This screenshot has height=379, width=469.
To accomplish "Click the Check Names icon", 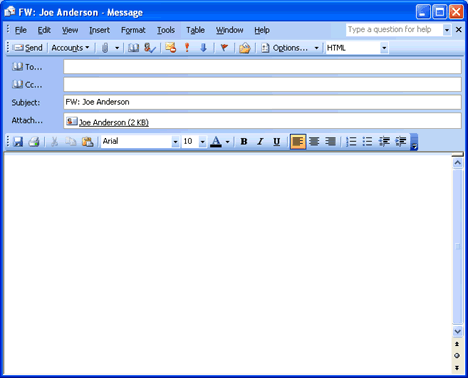I will pyautogui.click(x=150, y=48).
